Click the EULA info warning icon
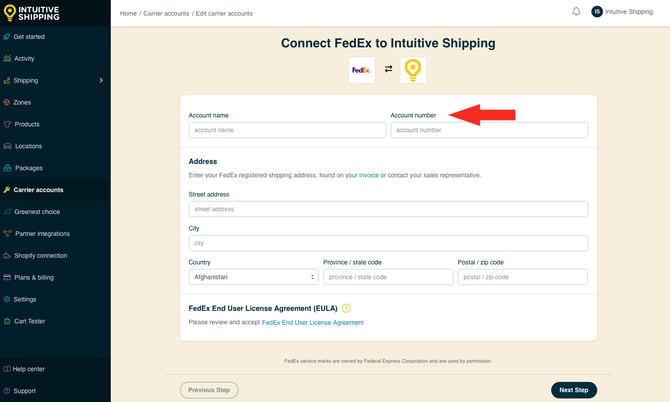 [x=347, y=308]
